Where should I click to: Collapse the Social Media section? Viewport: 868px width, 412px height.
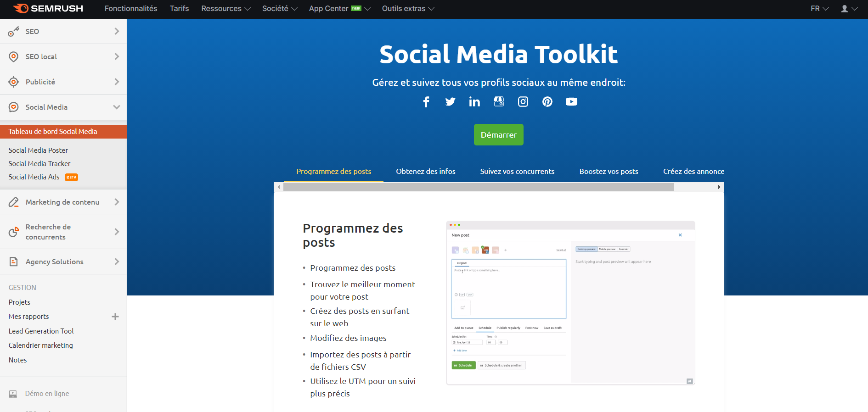[117, 107]
